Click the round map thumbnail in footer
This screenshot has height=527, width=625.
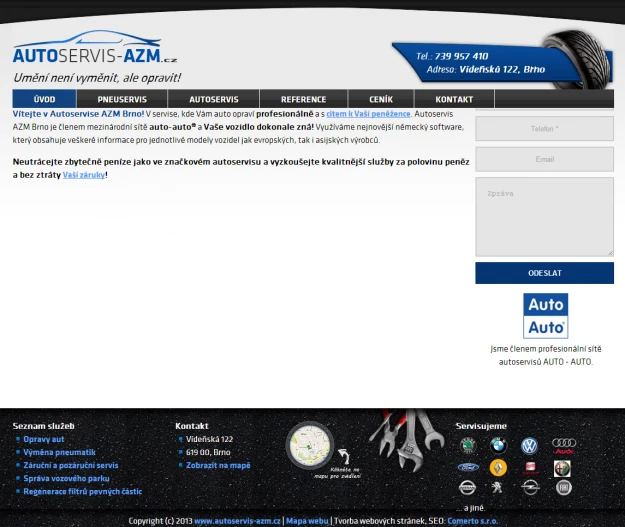pyautogui.click(x=310, y=445)
